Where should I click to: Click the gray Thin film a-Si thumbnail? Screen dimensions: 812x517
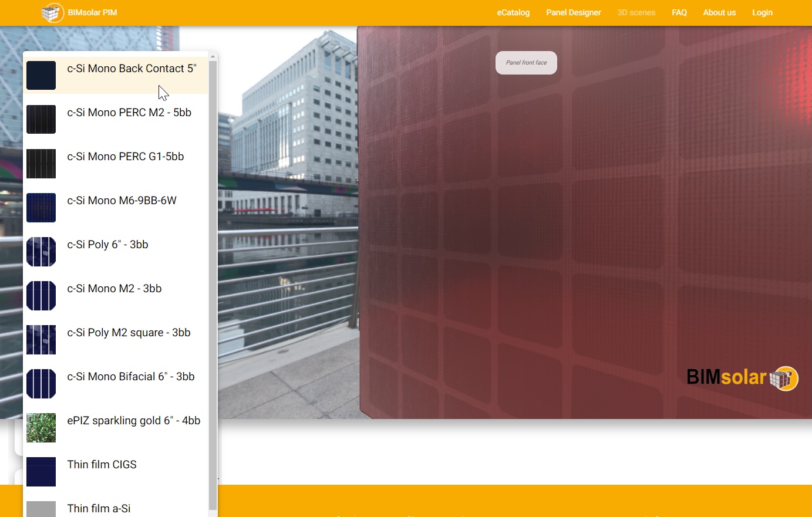[x=41, y=508]
